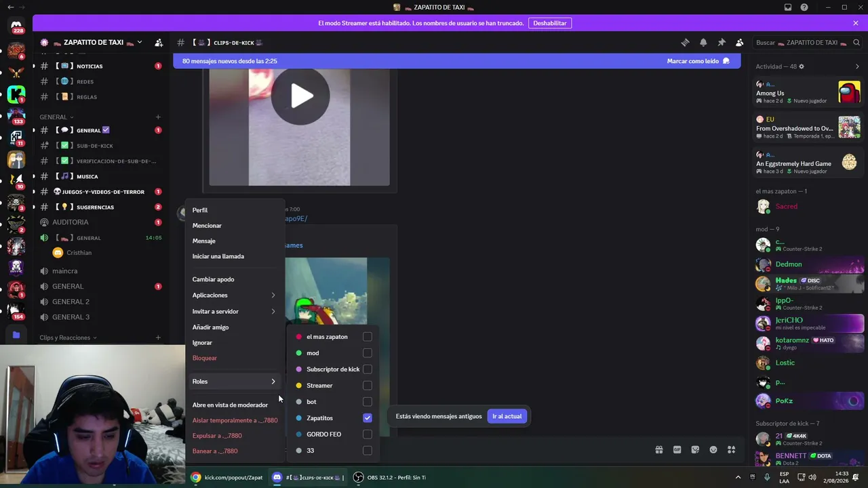The height and width of the screenshot is (488, 868).
Task: Open the GIF picker
Action: pyautogui.click(x=677, y=449)
